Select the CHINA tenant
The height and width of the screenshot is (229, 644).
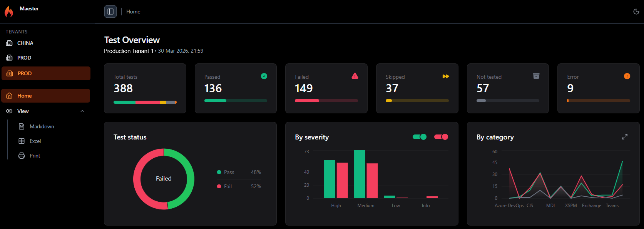tap(25, 43)
